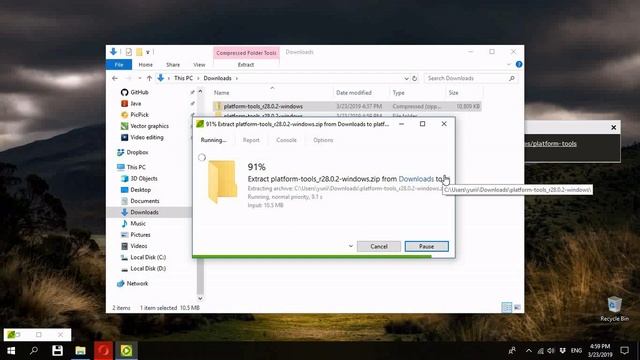Click This PC in the address breadcrumb
Viewport: 640px width, 360px height.
183,78
